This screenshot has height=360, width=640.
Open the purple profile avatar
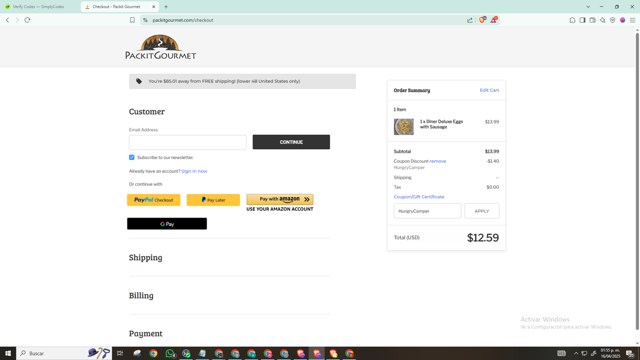[x=622, y=20]
